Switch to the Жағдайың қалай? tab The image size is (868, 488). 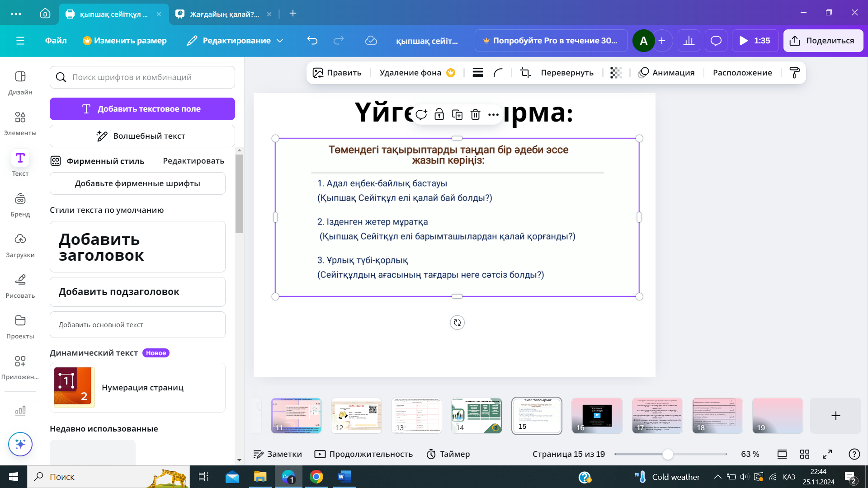click(224, 14)
